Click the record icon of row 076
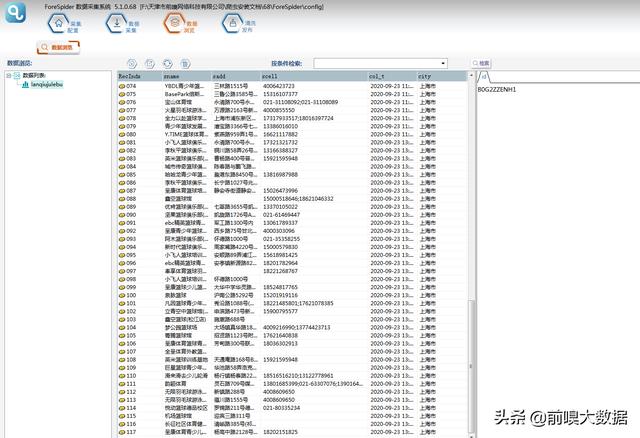 coord(122,102)
